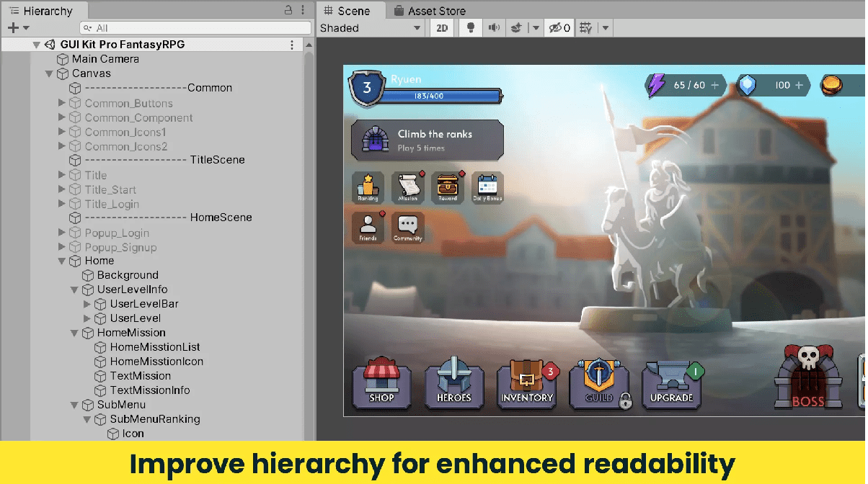The height and width of the screenshot is (484, 868).
Task: Toggle scene lighting with the light bulb icon
Action: [x=471, y=28]
